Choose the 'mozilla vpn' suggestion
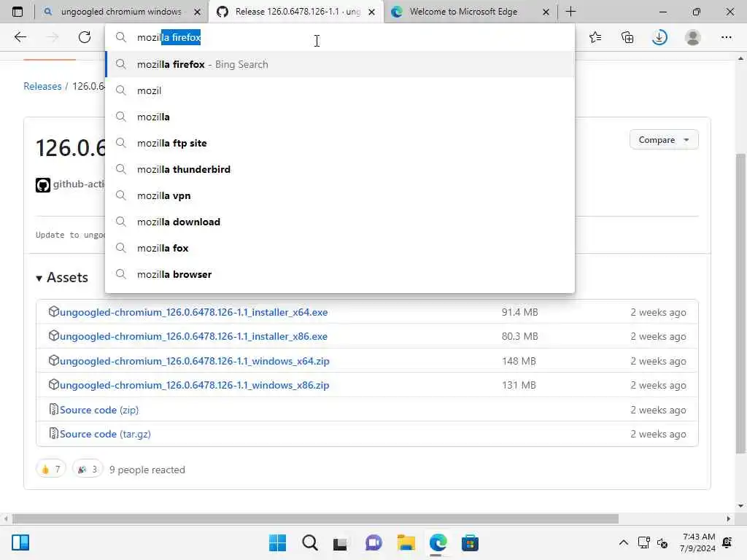The height and width of the screenshot is (560, 747). pos(340,195)
